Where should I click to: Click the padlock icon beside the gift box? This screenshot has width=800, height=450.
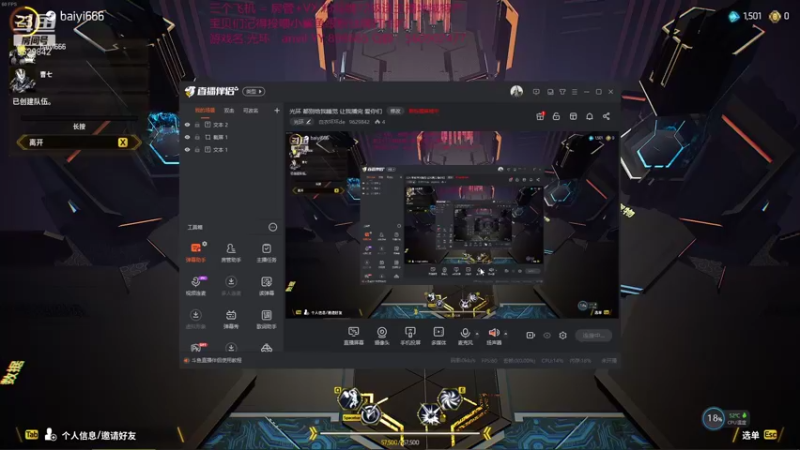(556, 116)
